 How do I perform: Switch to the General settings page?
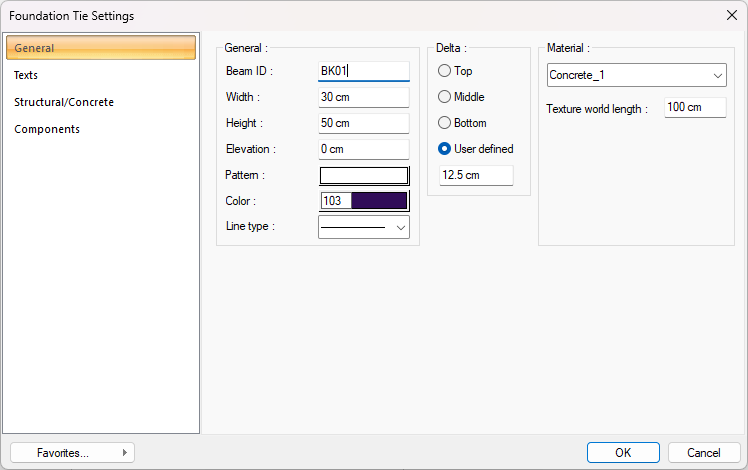(x=100, y=48)
